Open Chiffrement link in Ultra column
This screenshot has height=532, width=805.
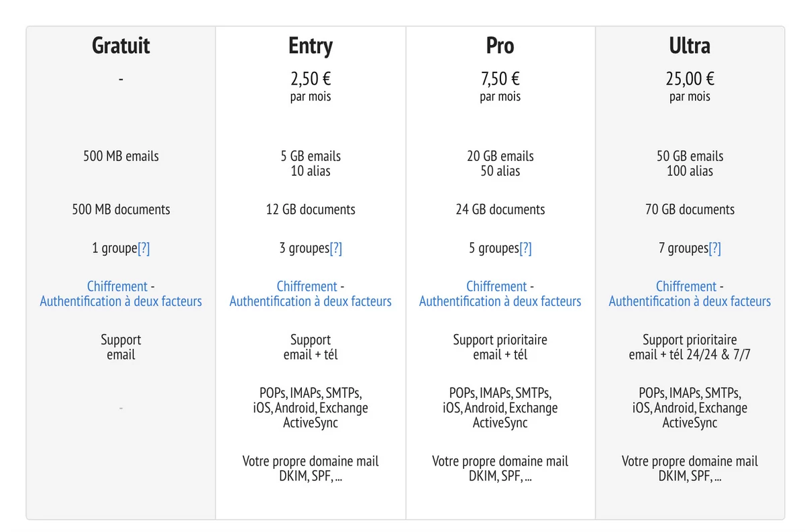tap(686, 286)
